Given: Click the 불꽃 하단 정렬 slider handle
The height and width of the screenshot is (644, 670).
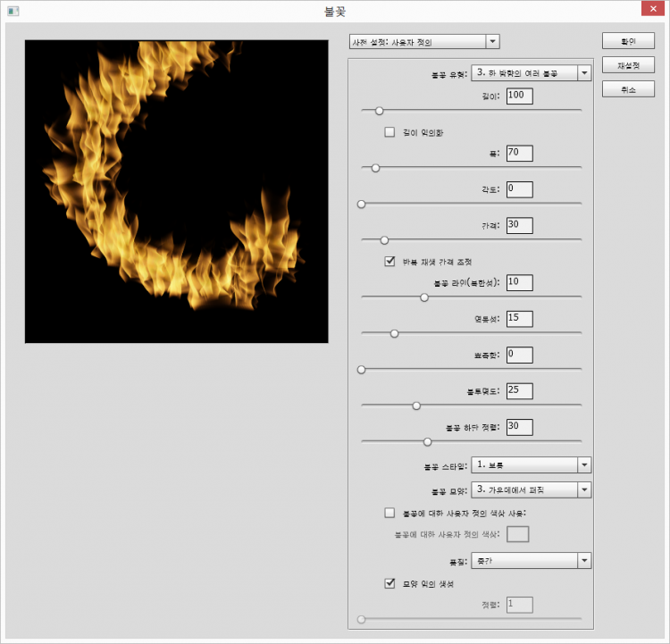Looking at the screenshot, I should (x=427, y=441).
